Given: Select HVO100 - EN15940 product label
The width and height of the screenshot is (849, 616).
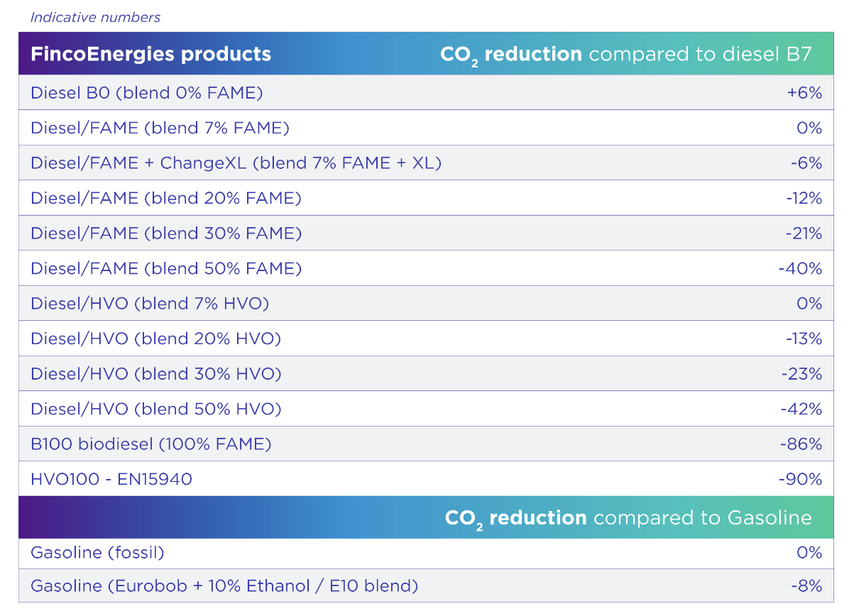Looking at the screenshot, I should (x=111, y=480).
